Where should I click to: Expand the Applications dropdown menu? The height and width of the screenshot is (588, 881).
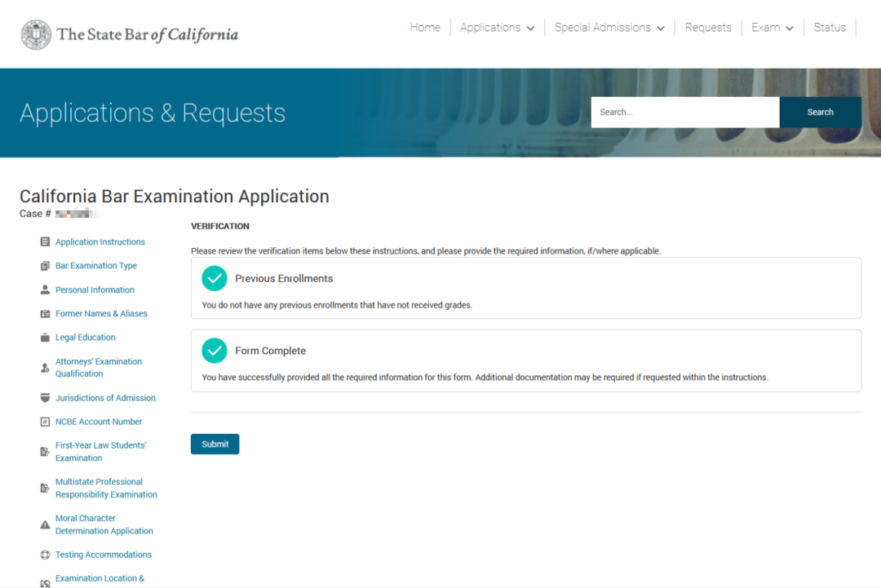(498, 28)
